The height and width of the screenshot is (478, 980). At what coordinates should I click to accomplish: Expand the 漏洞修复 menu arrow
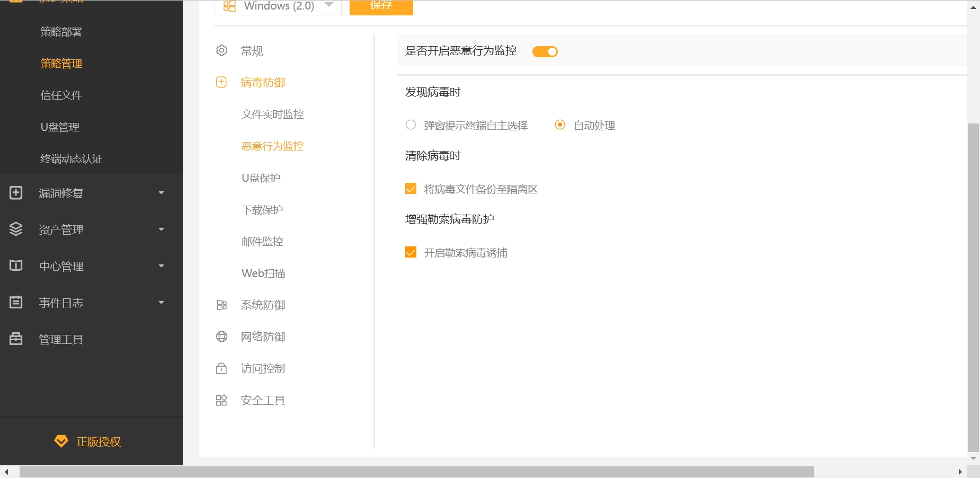click(x=162, y=193)
